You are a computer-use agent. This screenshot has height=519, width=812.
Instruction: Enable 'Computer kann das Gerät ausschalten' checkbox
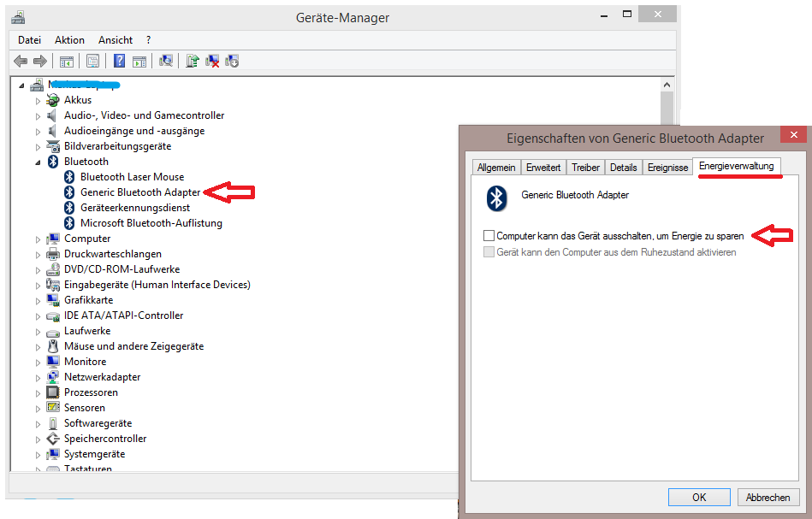click(489, 235)
